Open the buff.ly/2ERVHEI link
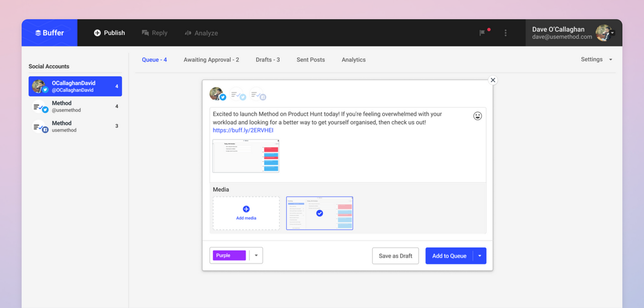This screenshot has height=308, width=644. 243,130
